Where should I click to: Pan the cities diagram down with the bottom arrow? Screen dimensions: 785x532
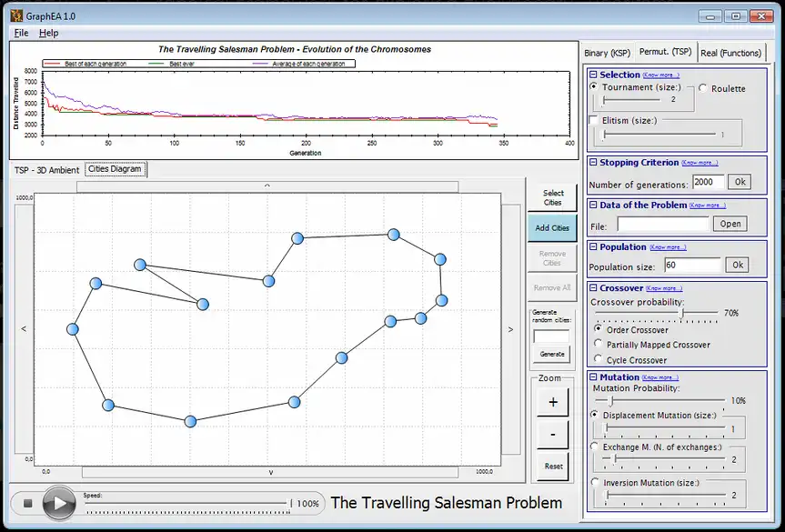point(270,472)
